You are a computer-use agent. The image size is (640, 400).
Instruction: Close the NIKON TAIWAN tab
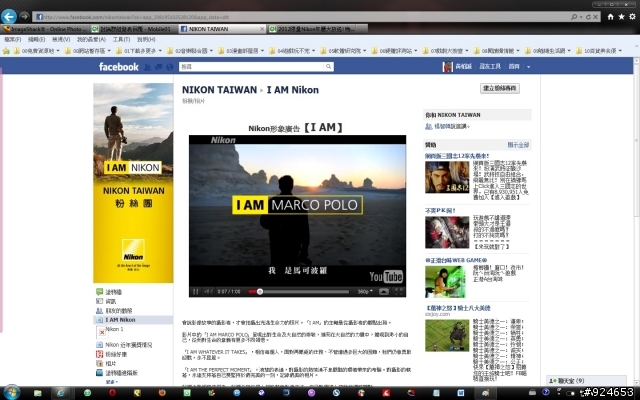(262, 29)
